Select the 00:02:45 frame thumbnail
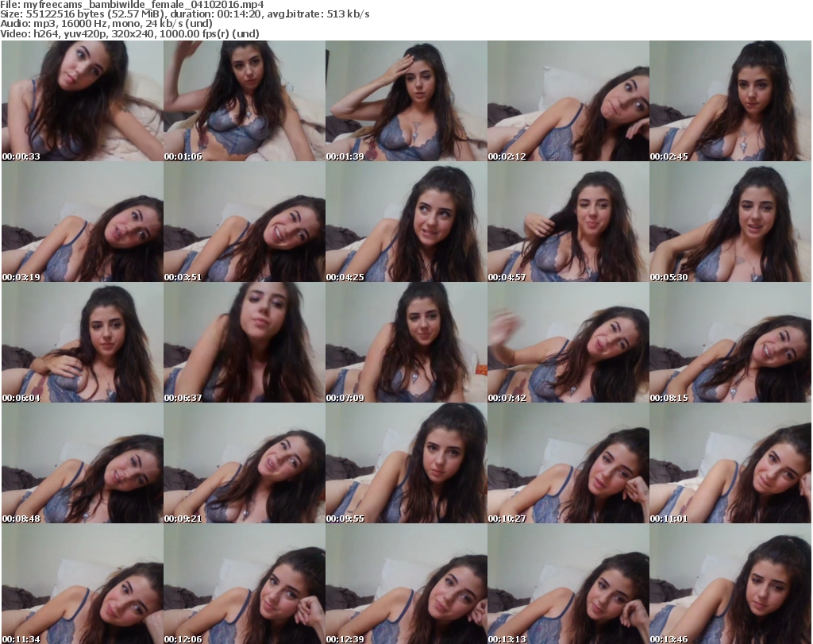Viewport: 813px width, 644px height. click(x=730, y=102)
